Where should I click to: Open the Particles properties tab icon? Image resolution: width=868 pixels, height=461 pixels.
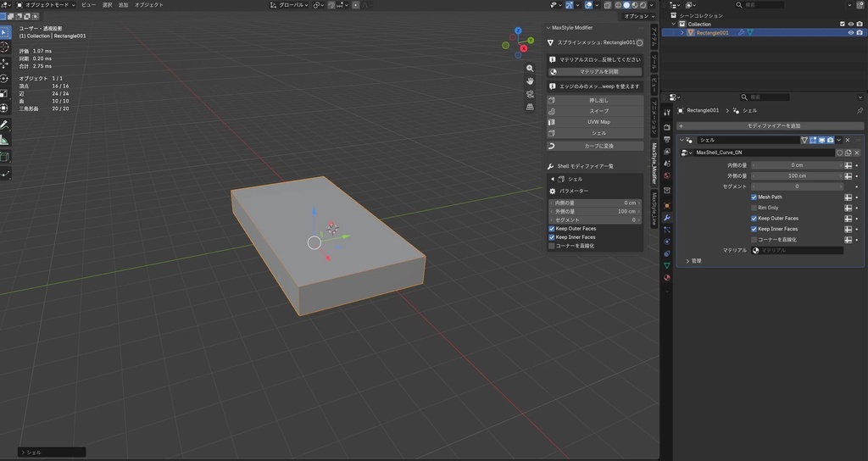[x=667, y=230]
